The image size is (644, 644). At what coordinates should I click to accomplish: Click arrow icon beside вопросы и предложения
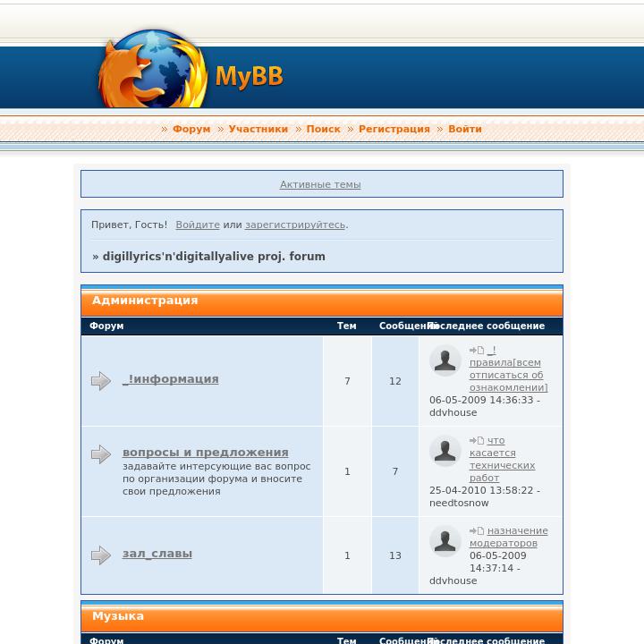click(x=101, y=454)
